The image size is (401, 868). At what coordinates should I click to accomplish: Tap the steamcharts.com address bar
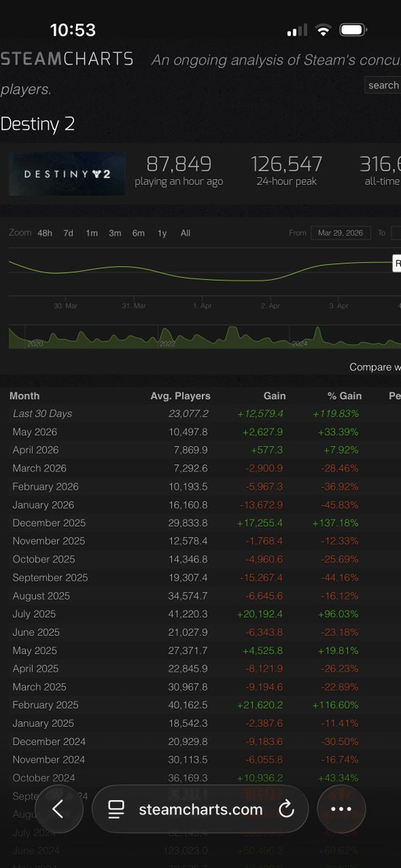click(x=200, y=809)
